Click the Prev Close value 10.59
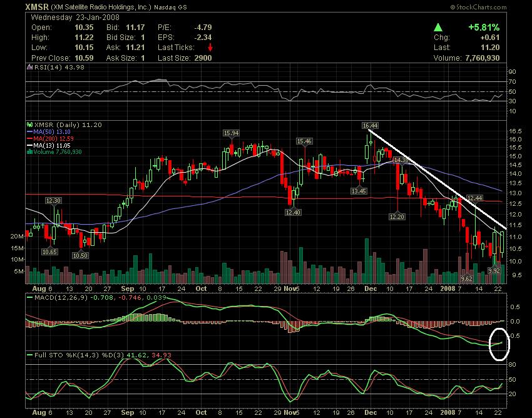Viewport: 532px width, 418px height. click(84, 58)
